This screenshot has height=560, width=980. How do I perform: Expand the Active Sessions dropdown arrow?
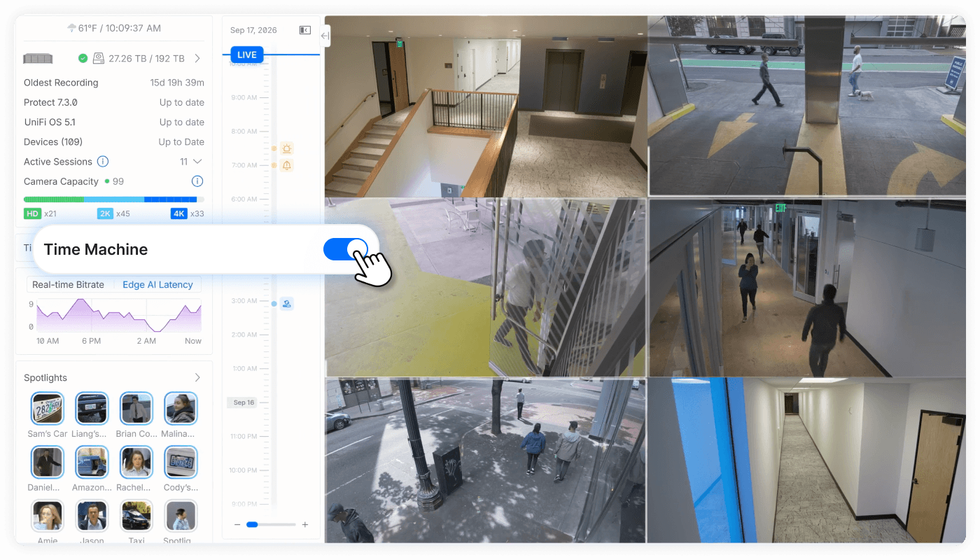(x=197, y=162)
